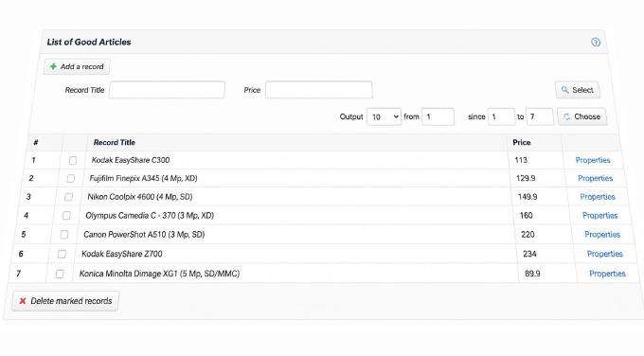The height and width of the screenshot is (356, 644).
Task: Click the price value 113
Action: 521,160
